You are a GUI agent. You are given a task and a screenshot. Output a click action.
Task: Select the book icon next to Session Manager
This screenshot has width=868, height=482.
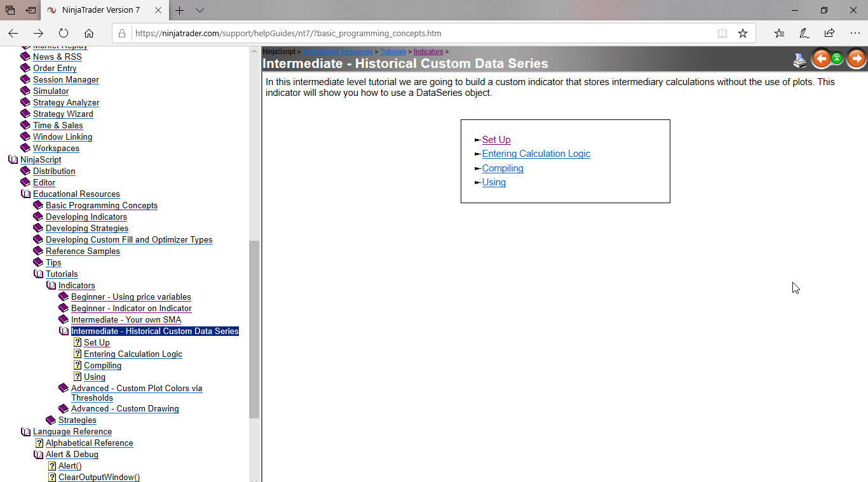(25, 79)
